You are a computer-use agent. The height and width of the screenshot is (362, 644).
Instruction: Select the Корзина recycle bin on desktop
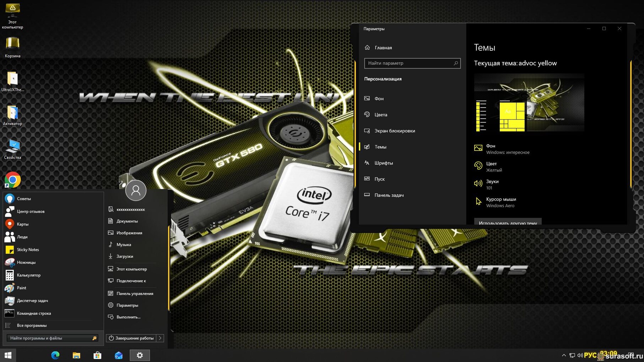12,47
